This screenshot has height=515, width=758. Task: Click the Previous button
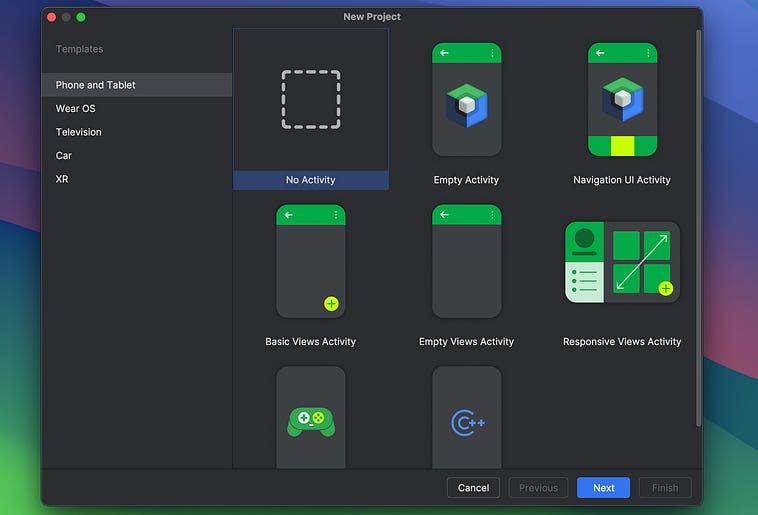click(538, 487)
